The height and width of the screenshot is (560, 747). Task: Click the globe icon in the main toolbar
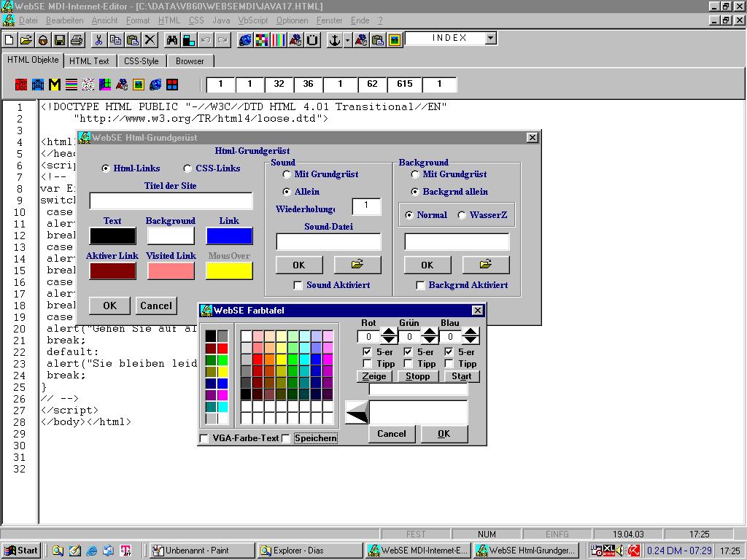[245, 40]
